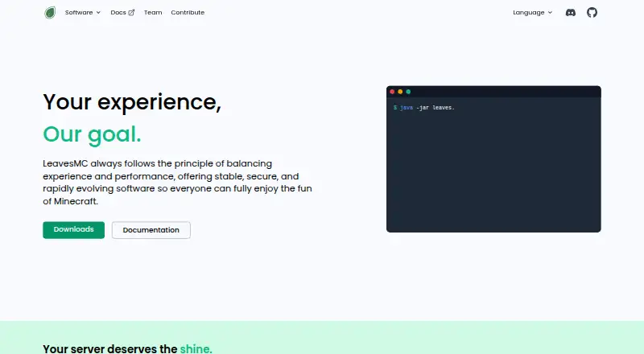Click the green Downloads button

[x=73, y=230]
